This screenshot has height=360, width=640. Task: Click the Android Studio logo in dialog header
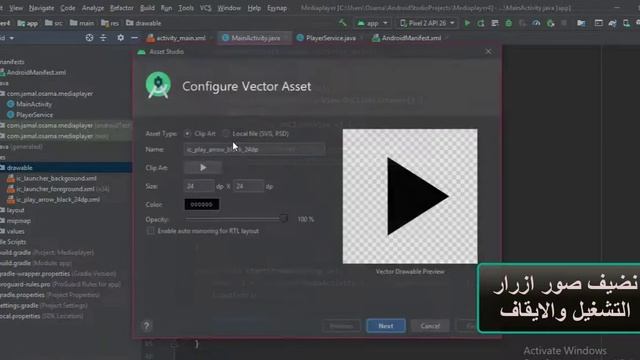tap(158, 85)
